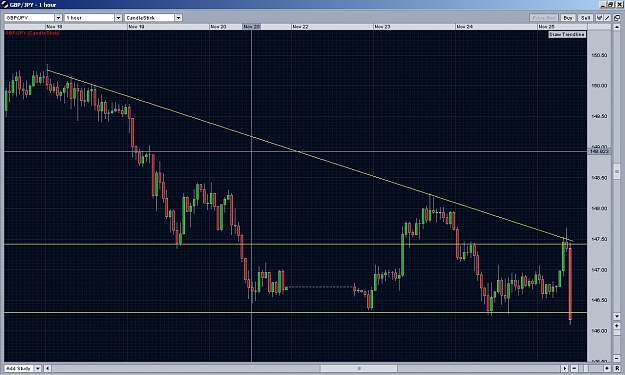Viewport: 625px width, 375px height.
Task: Click the 150.50 price axis label
Action: coord(599,55)
